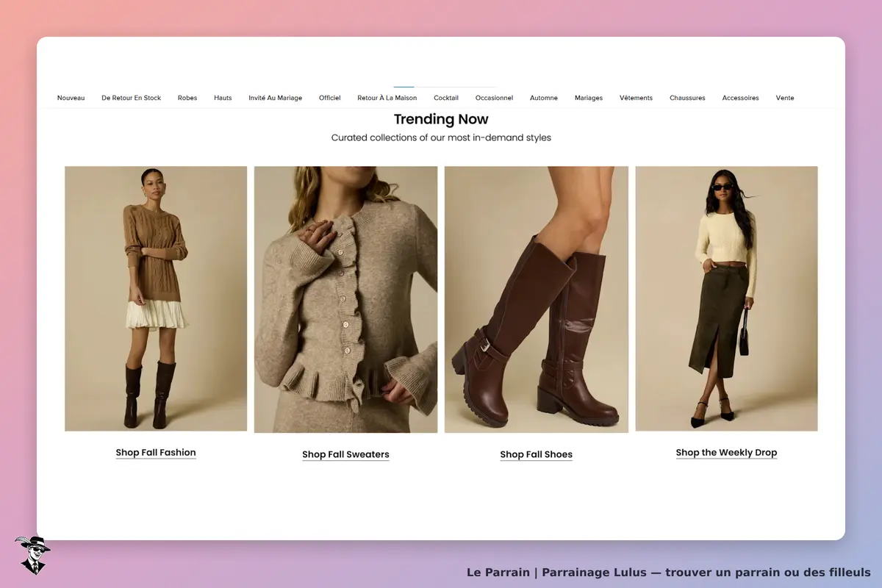Open the Occasionnel category
The height and width of the screenshot is (588, 882).
[x=494, y=98]
